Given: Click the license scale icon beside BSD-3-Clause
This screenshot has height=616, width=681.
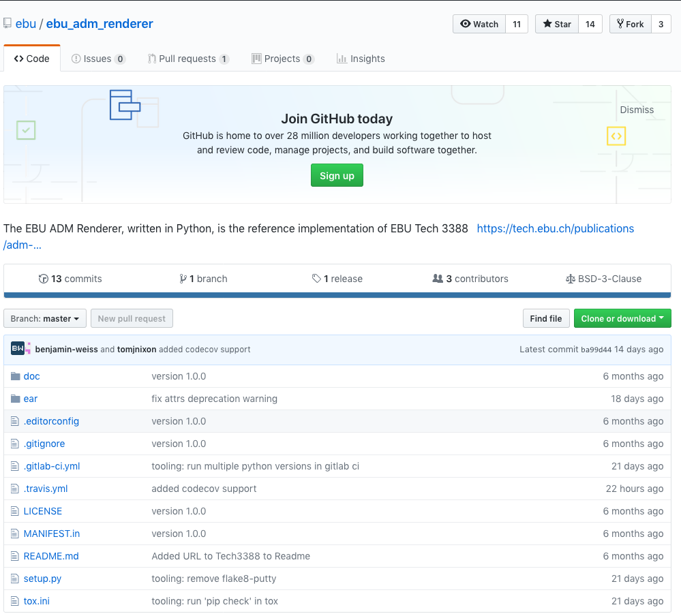Looking at the screenshot, I should click(x=570, y=279).
